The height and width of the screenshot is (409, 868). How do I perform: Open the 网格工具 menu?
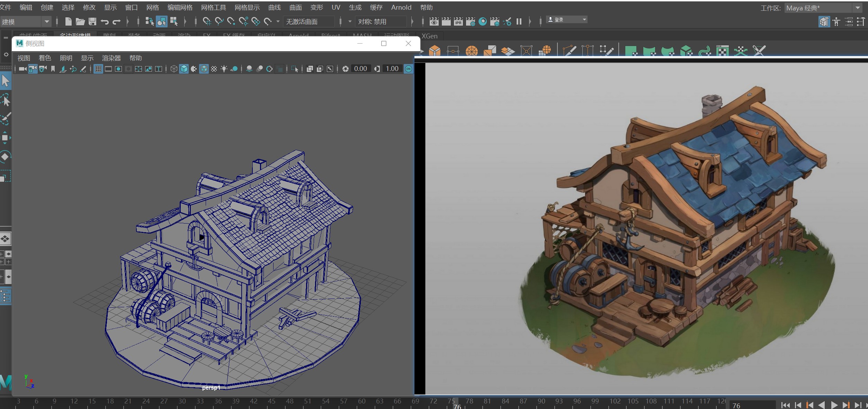click(x=213, y=8)
